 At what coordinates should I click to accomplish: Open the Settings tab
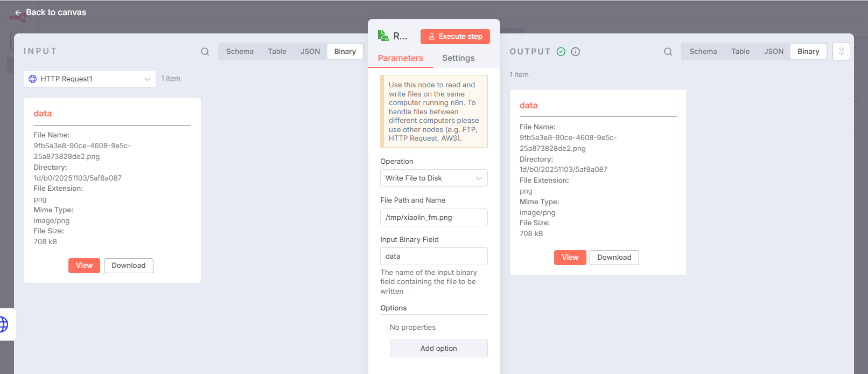pyautogui.click(x=458, y=58)
